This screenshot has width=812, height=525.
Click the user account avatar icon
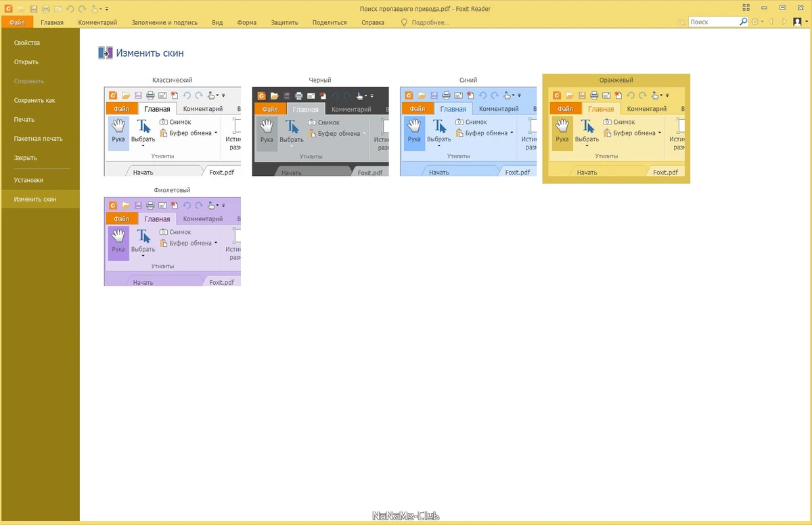(797, 22)
